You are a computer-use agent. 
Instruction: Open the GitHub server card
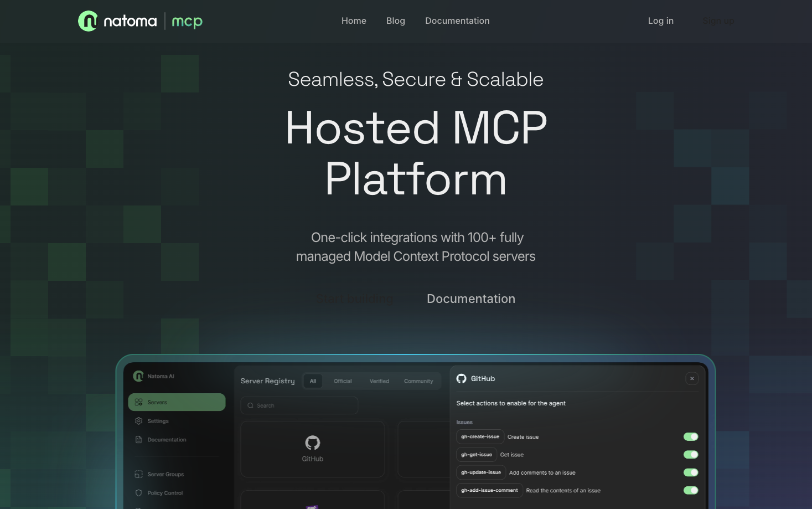(312, 449)
